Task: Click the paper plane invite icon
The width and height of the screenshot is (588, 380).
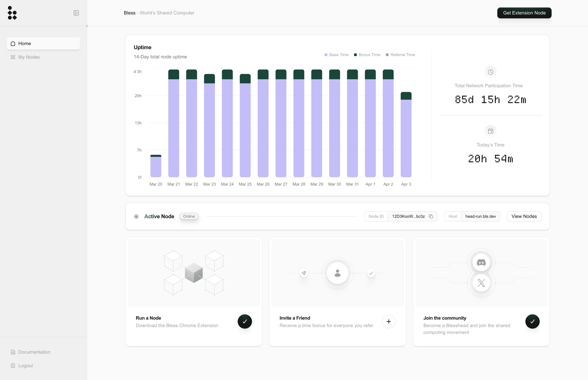Action: pyautogui.click(x=304, y=273)
